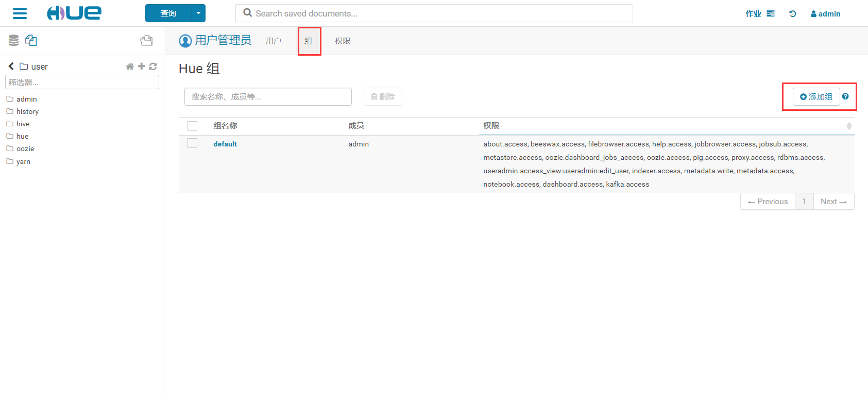
Task: Open the file browser panel icon
Action: coord(146,40)
